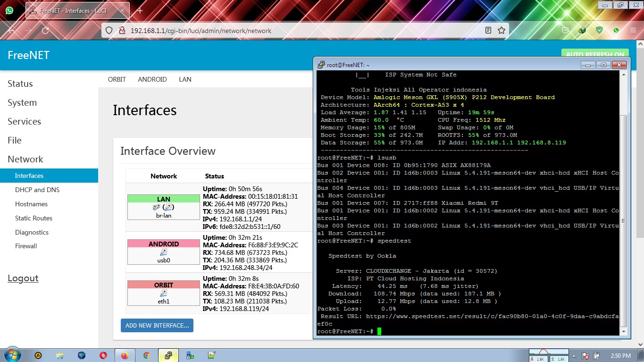Image resolution: width=644 pixels, height=362 pixels.
Task: Reload the current page
Action: (45, 30)
